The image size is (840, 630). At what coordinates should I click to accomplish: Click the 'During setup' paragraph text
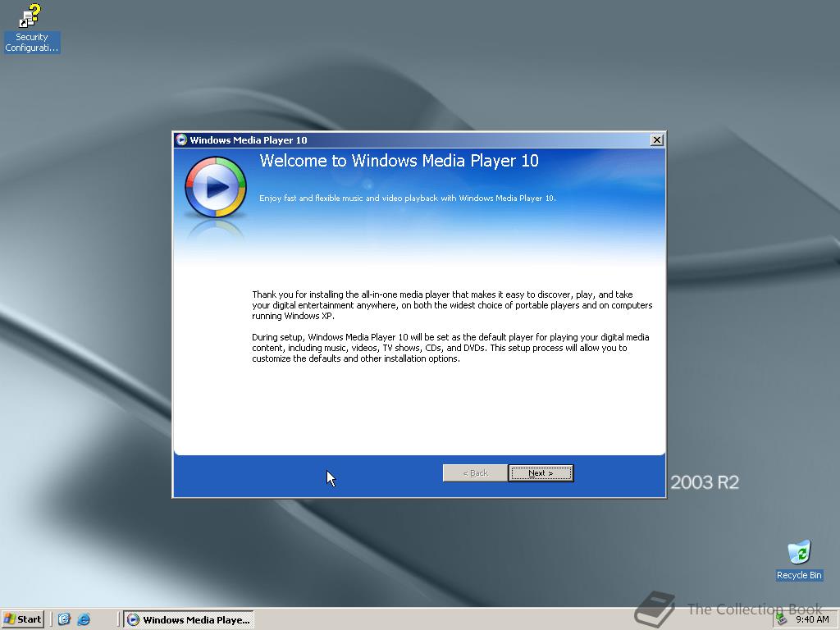[450, 348]
